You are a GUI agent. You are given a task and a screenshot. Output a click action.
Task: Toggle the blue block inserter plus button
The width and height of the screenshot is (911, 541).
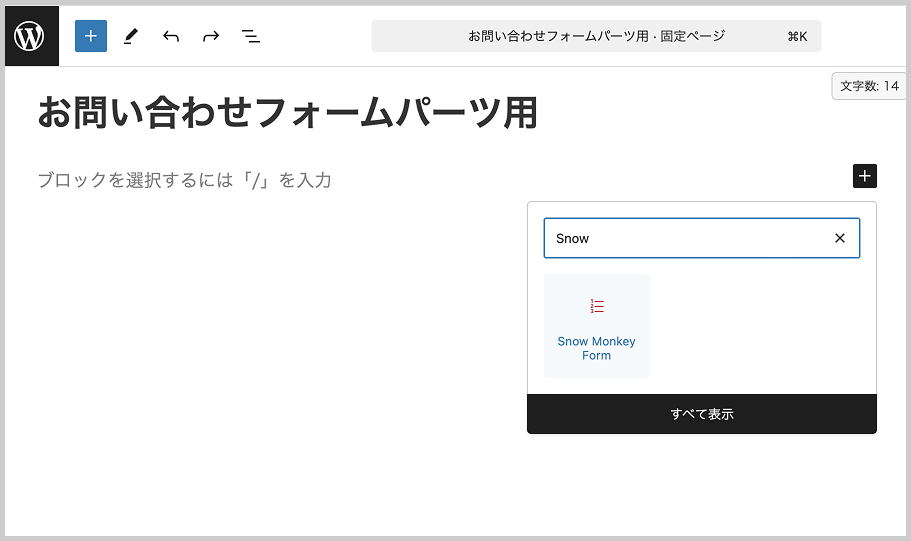click(91, 36)
